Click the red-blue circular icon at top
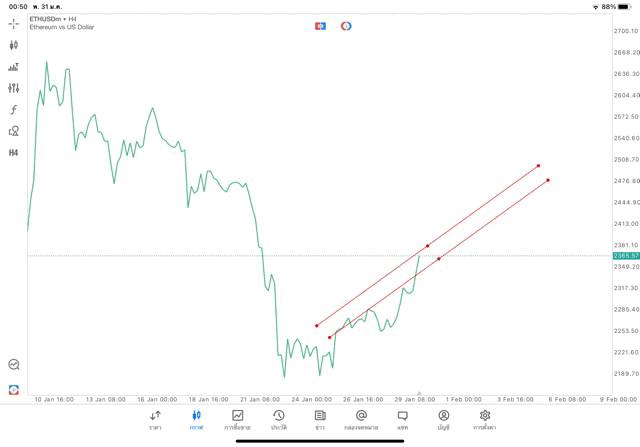Image resolution: width=640 pixels, height=447 pixels. (346, 26)
